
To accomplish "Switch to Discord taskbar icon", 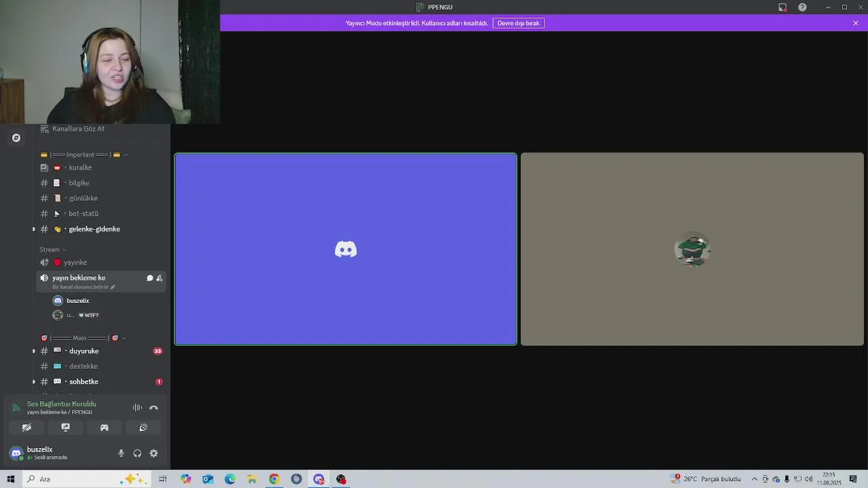I will point(319,479).
